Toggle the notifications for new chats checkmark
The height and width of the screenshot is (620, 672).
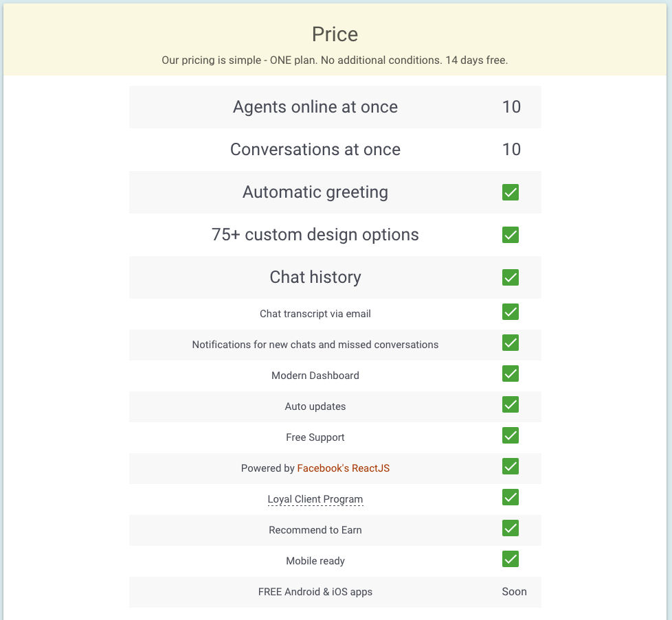(x=511, y=343)
